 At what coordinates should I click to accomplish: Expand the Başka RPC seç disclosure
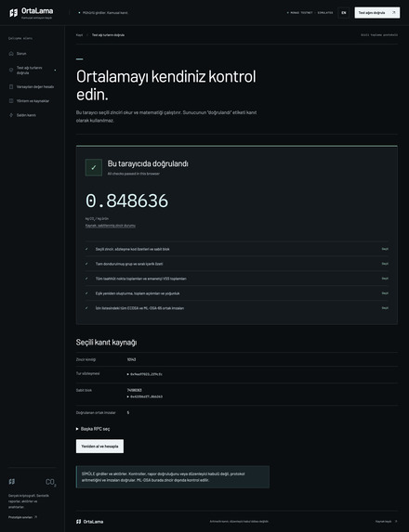click(93, 429)
